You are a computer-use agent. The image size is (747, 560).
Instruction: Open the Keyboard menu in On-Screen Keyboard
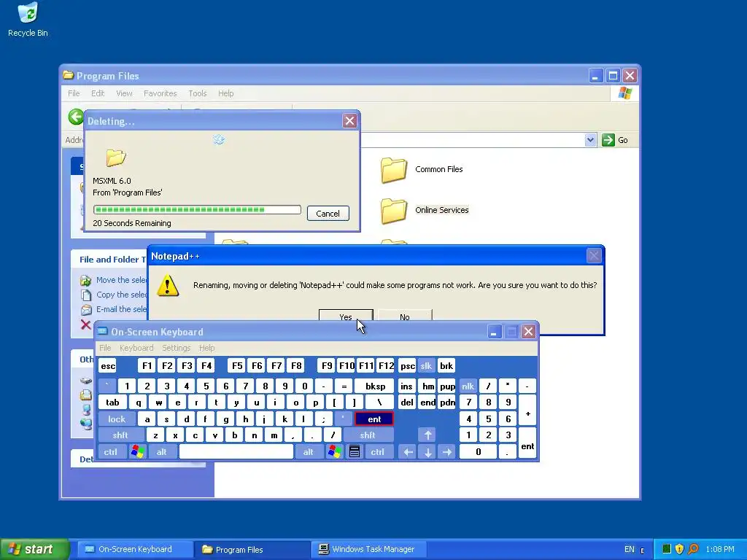pyautogui.click(x=136, y=348)
